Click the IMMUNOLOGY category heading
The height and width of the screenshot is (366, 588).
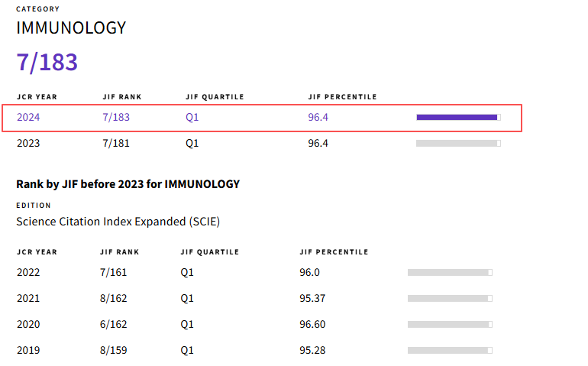click(71, 28)
